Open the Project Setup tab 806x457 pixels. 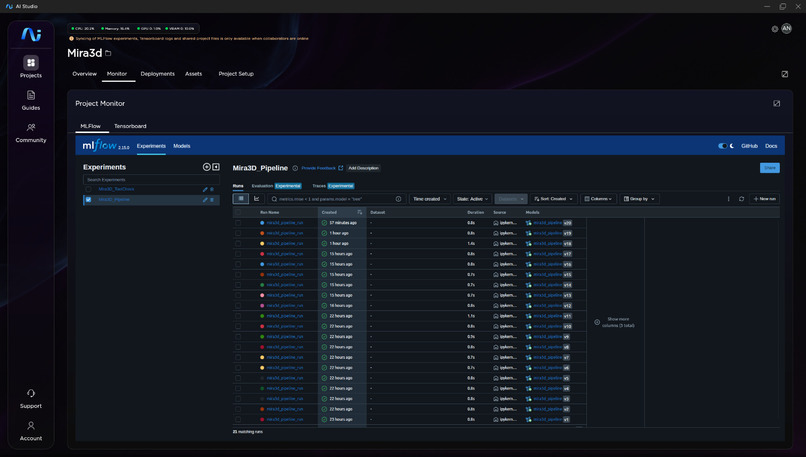(x=236, y=74)
